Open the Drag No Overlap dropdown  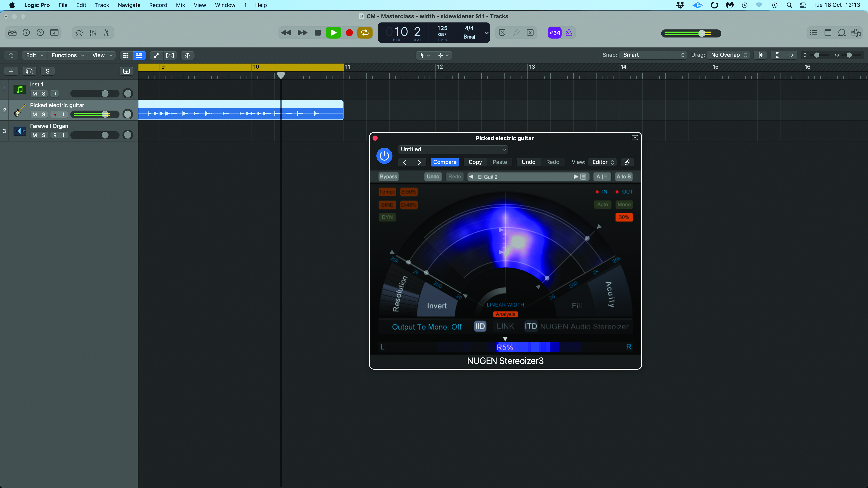tap(729, 55)
